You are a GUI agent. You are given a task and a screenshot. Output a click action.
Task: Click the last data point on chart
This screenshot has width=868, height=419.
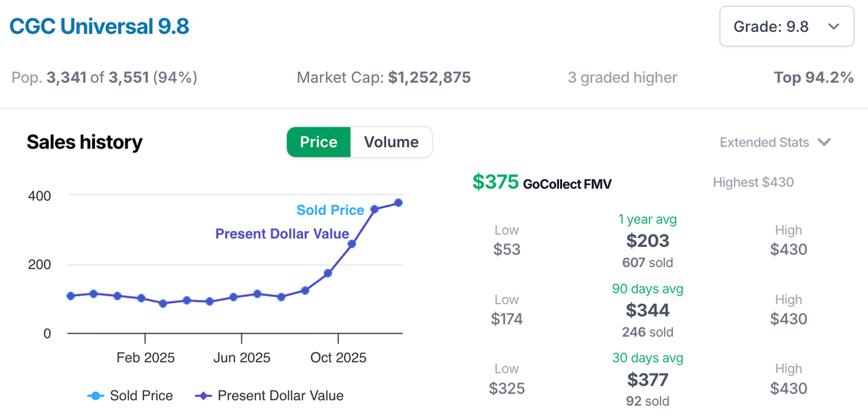[398, 203]
